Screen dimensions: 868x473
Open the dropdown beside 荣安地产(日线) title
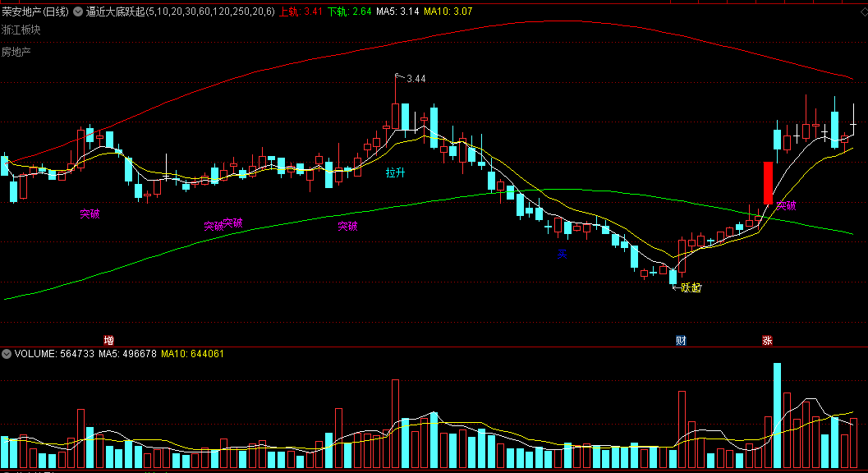(x=78, y=11)
